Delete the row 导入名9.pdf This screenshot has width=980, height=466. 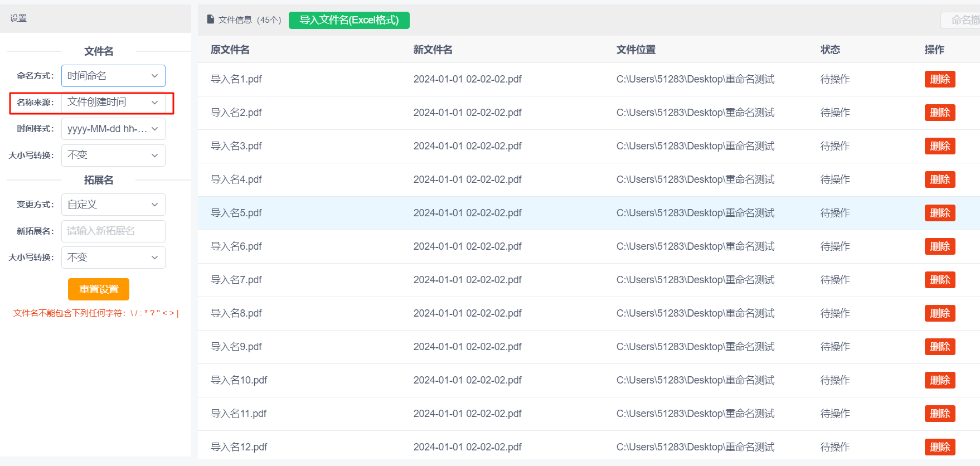click(940, 347)
